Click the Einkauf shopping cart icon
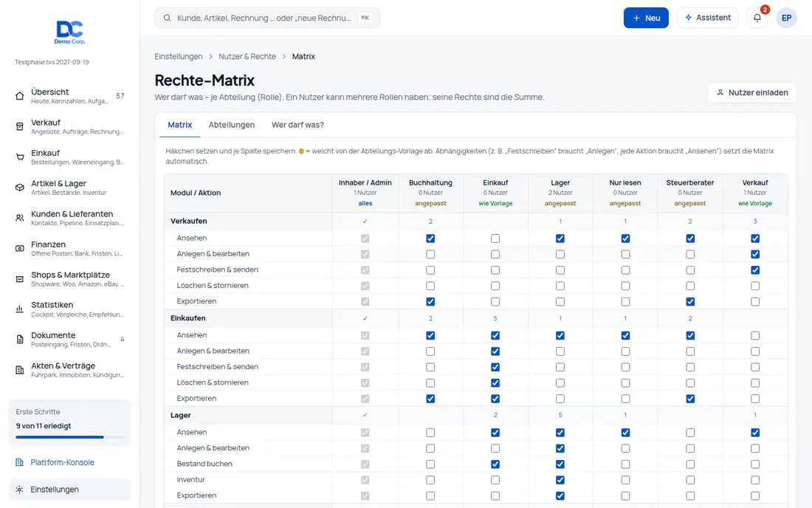 pos(20,157)
